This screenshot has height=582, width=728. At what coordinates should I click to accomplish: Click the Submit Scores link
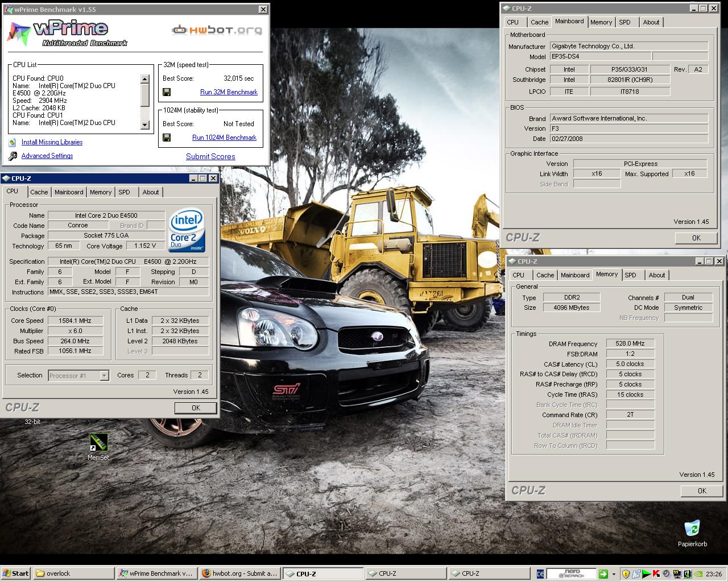(x=210, y=156)
